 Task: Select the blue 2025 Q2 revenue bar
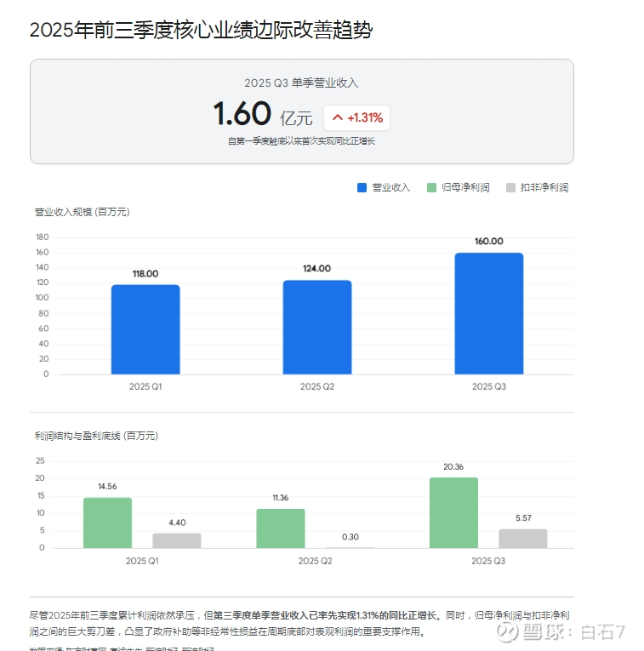(317, 327)
